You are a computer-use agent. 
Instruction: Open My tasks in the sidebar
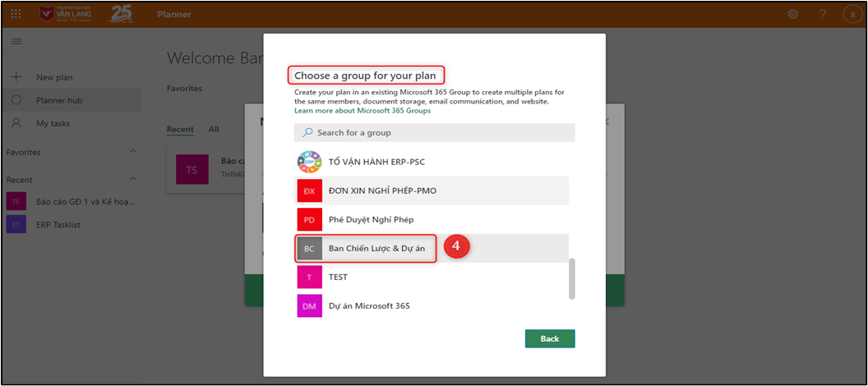(71, 123)
